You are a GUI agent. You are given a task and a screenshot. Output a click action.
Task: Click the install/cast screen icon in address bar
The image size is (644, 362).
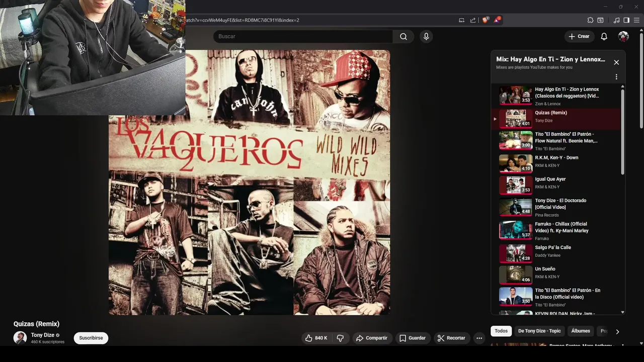coord(461,20)
